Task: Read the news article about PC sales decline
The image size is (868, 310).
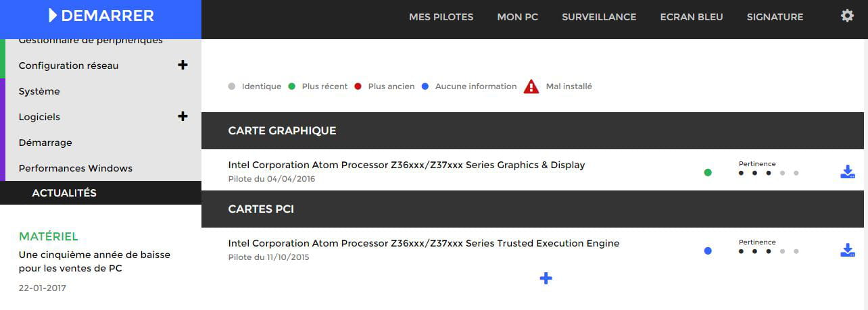Action: pos(95,261)
